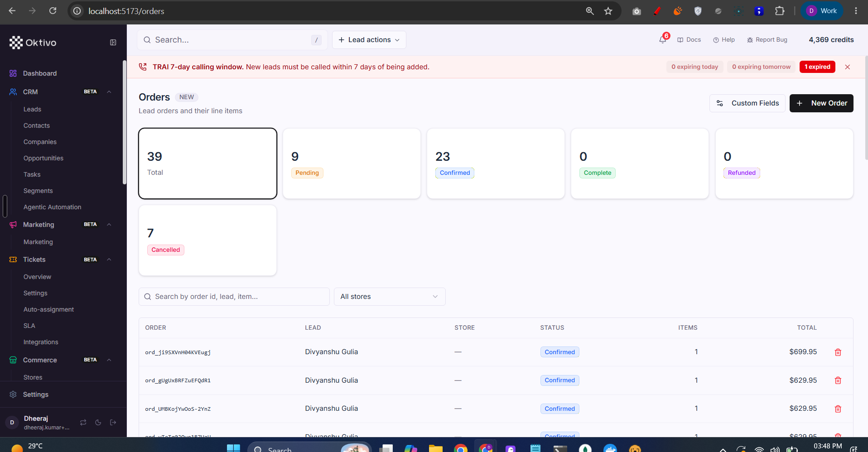This screenshot has width=868, height=452.
Task: Open the Lead actions dropdown
Action: point(369,40)
